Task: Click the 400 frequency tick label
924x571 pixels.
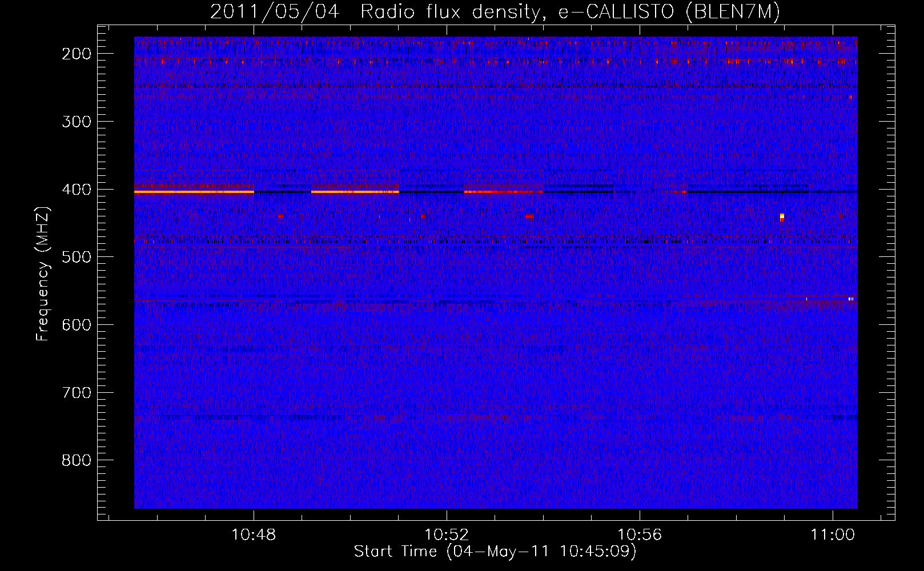Action: pos(76,190)
